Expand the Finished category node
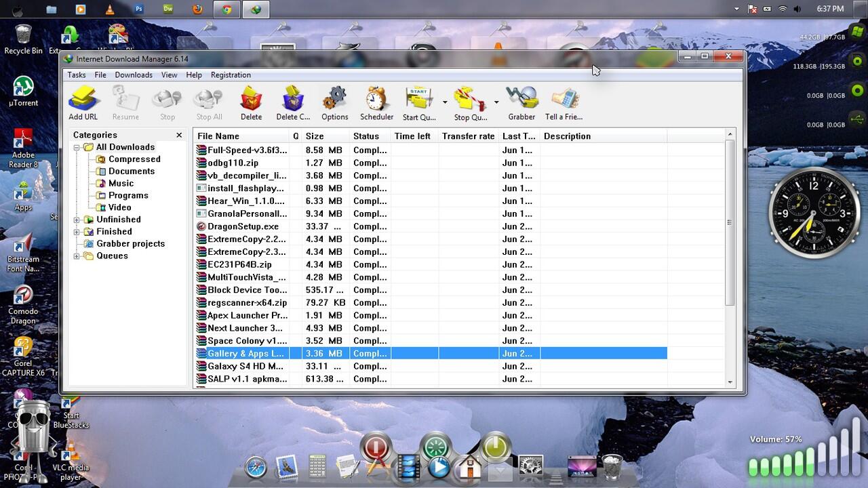Image resolution: width=868 pixels, height=488 pixels. point(77,232)
